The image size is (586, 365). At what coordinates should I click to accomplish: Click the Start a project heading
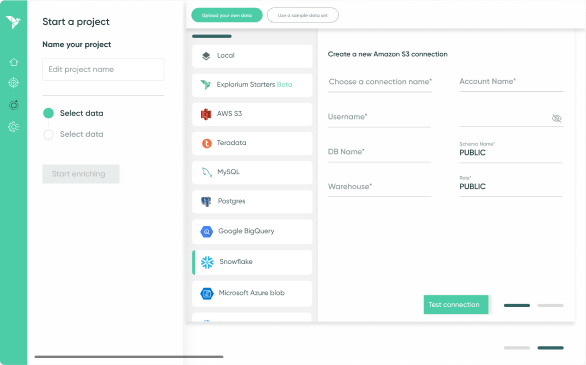(x=76, y=22)
